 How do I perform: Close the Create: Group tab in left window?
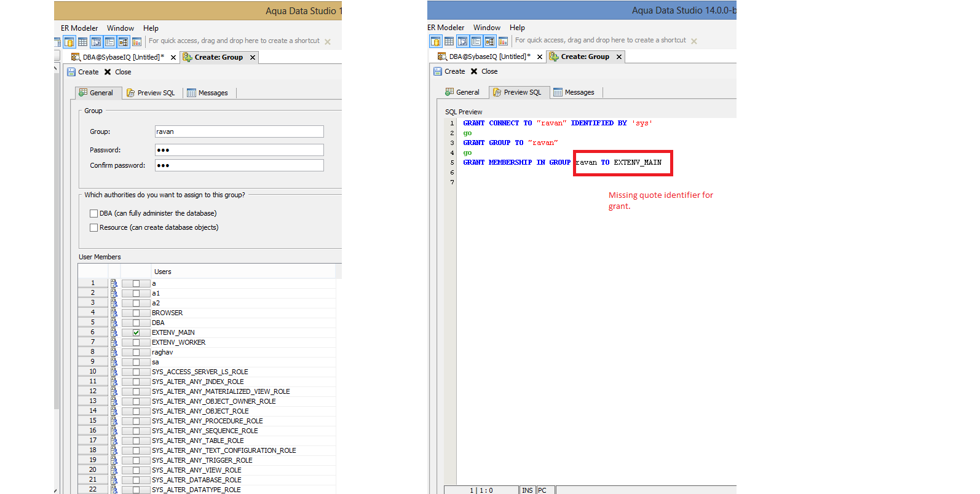(x=253, y=57)
